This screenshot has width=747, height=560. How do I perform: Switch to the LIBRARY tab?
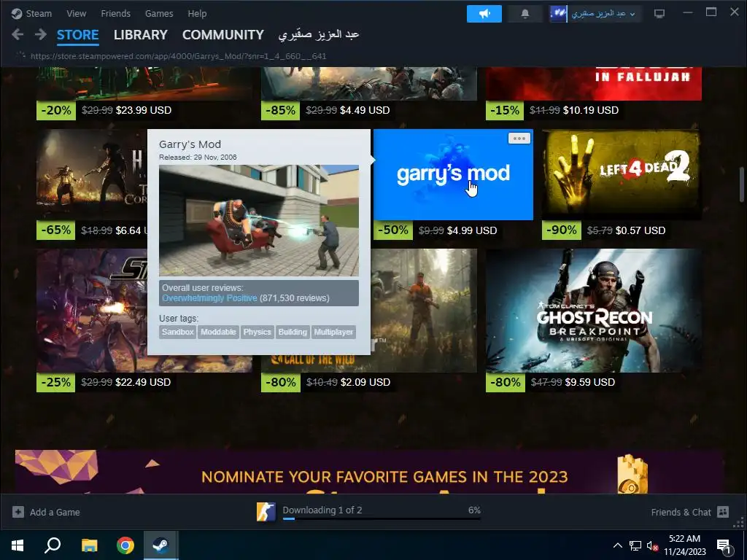point(141,35)
